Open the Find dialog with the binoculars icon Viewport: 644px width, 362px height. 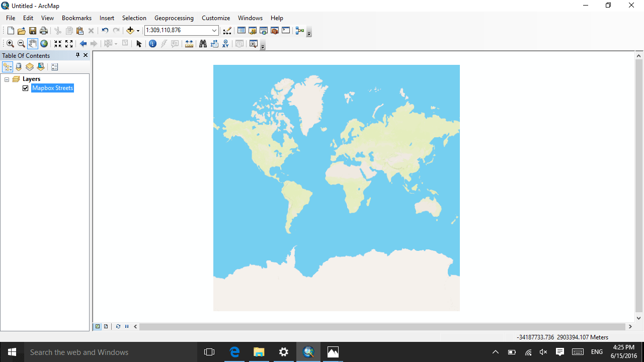pos(202,44)
